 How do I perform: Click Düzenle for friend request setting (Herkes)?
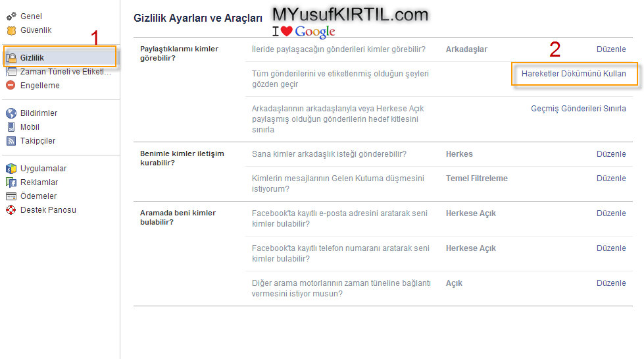pyautogui.click(x=611, y=154)
